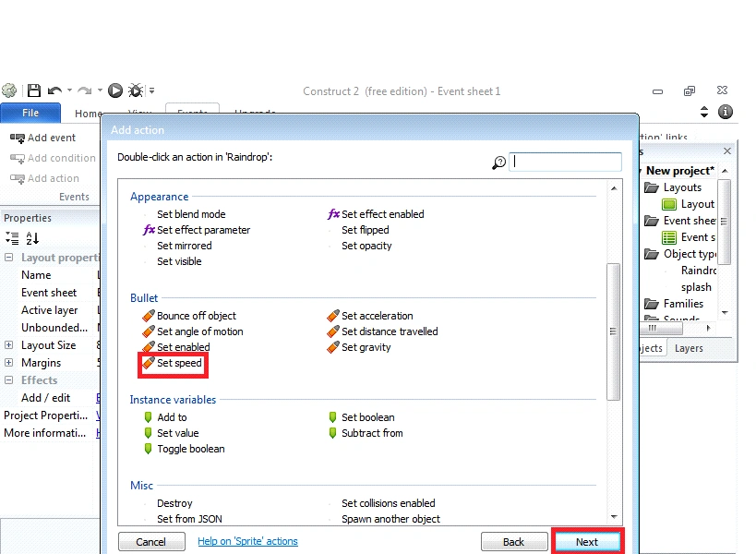Click the Undo arrow icon
The width and height of the screenshot is (756, 554).
click(54, 90)
